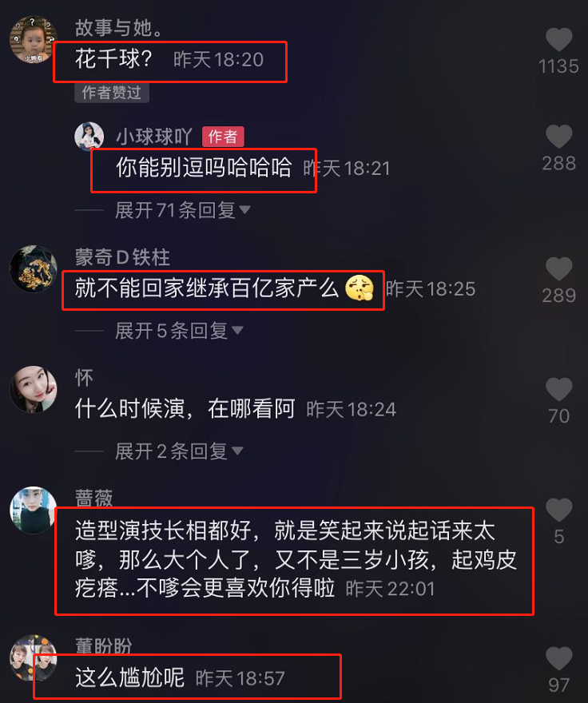
Task: Tap the heart on 小球球吖's reply
Action: [x=559, y=137]
